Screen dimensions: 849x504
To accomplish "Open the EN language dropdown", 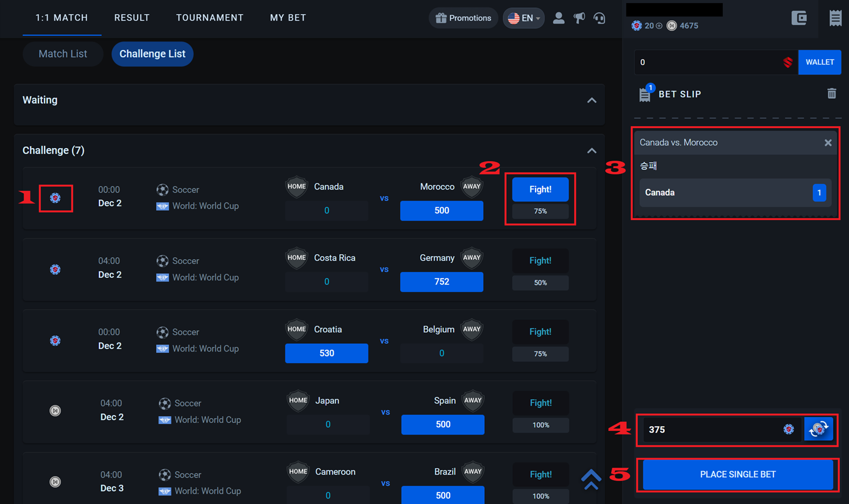I will tap(523, 18).
